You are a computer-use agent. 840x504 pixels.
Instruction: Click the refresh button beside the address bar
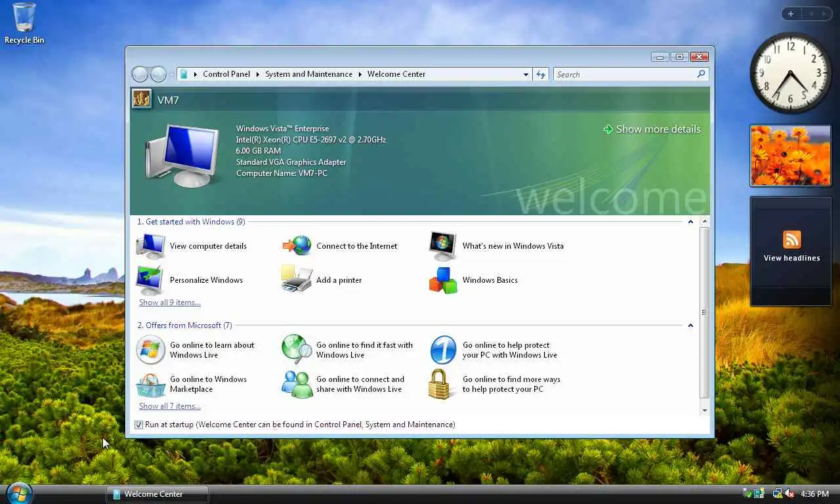point(541,74)
